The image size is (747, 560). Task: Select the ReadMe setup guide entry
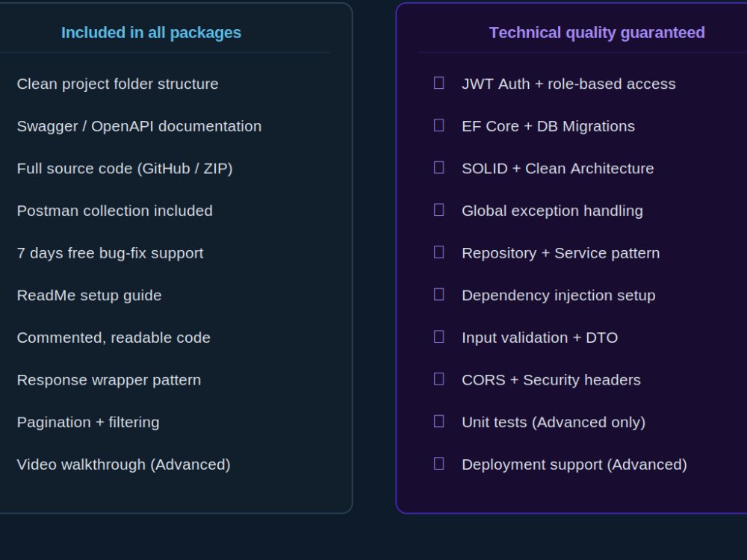click(89, 296)
